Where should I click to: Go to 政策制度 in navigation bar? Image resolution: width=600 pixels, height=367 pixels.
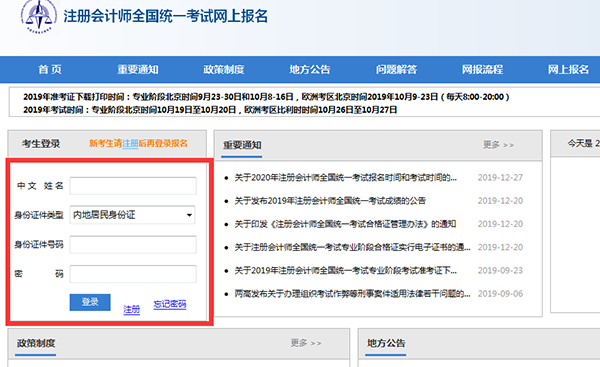223,69
